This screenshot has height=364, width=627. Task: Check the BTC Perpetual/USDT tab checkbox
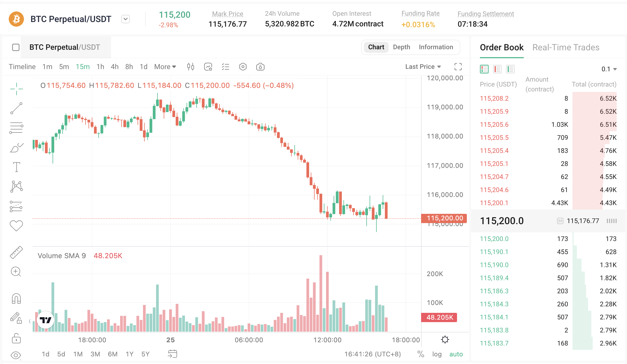click(16, 47)
